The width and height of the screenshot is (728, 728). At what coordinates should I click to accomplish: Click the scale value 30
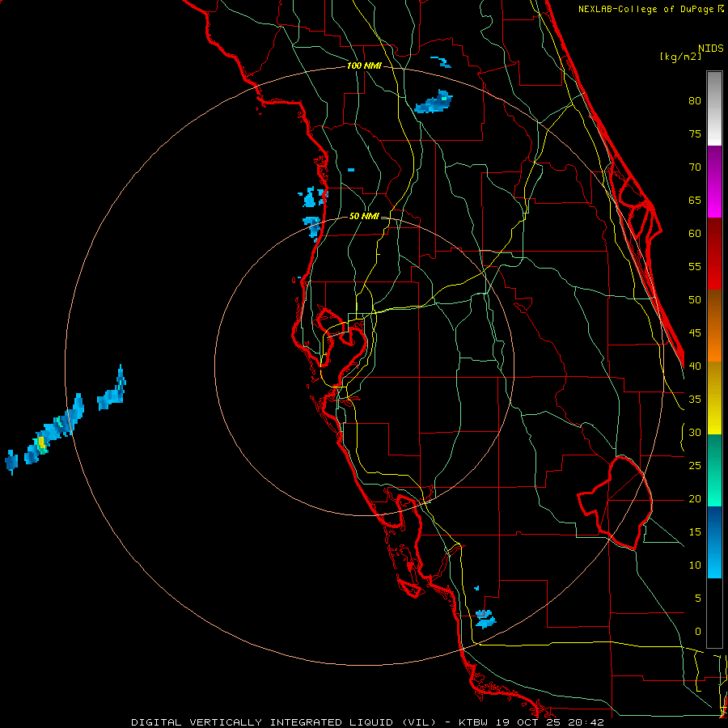tap(695, 433)
